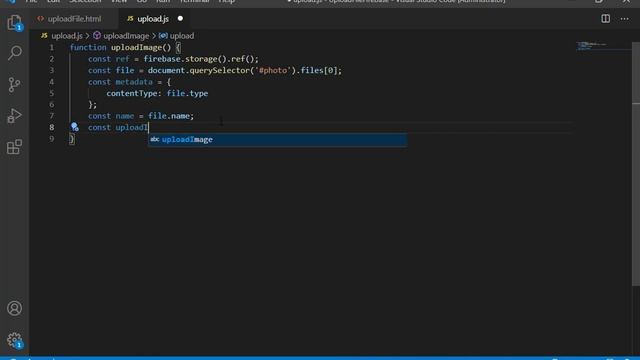
Task: Click 'contentType' property on line 5
Action: (x=131, y=93)
